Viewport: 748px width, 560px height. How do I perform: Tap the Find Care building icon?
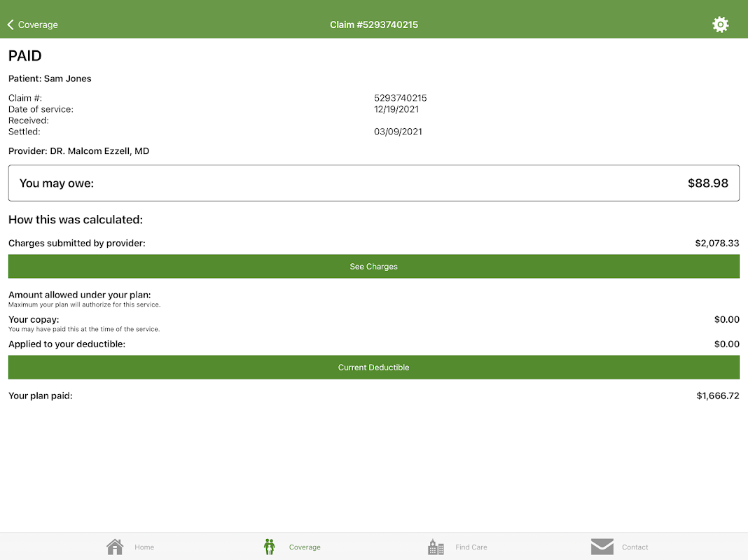[436, 547]
